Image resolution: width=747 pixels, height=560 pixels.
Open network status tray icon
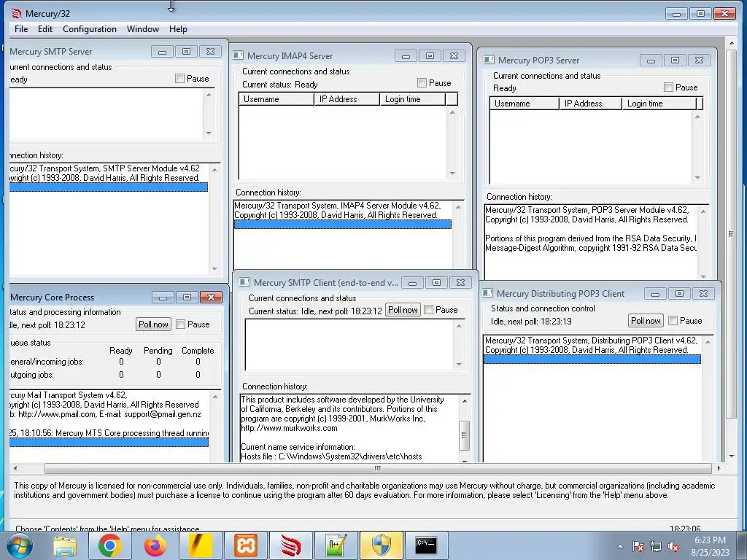[x=656, y=546]
